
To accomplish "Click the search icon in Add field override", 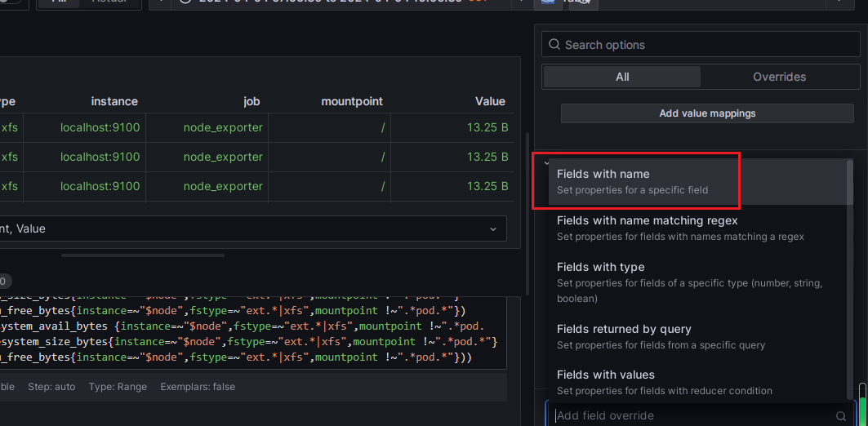I will click(841, 415).
